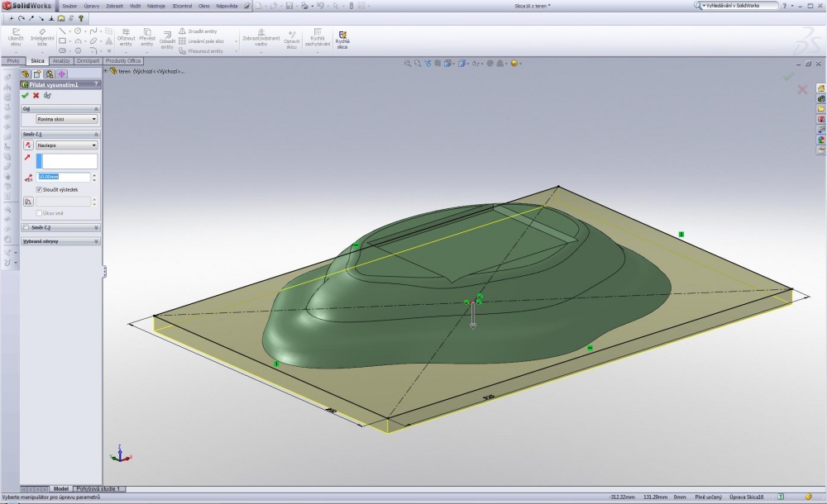The width and height of the screenshot is (827, 504).
Task: Expand the Vybrané obrysy section
Action: coord(96,241)
